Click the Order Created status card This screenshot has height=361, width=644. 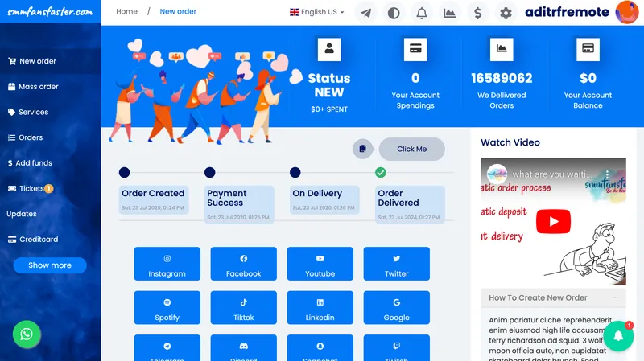154,199
